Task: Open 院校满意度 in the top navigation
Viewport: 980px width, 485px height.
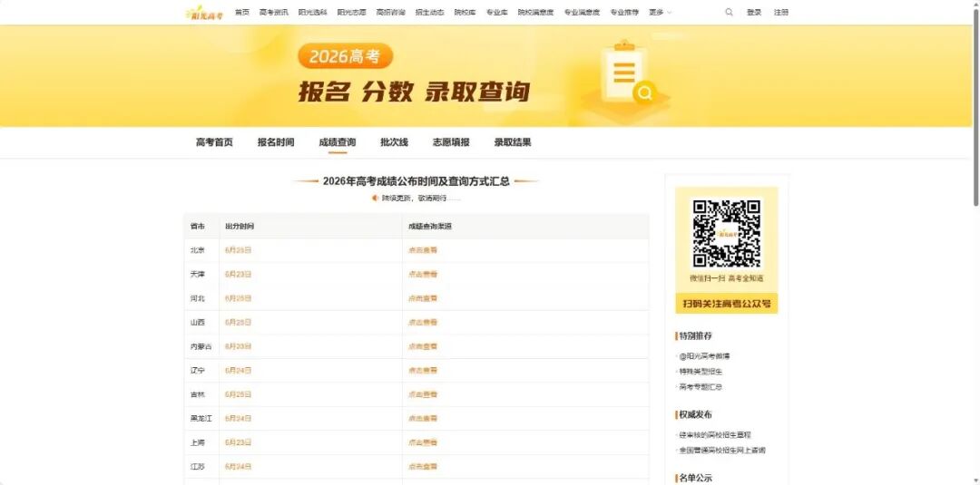Action: pyautogui.click(x=535, y=12)
